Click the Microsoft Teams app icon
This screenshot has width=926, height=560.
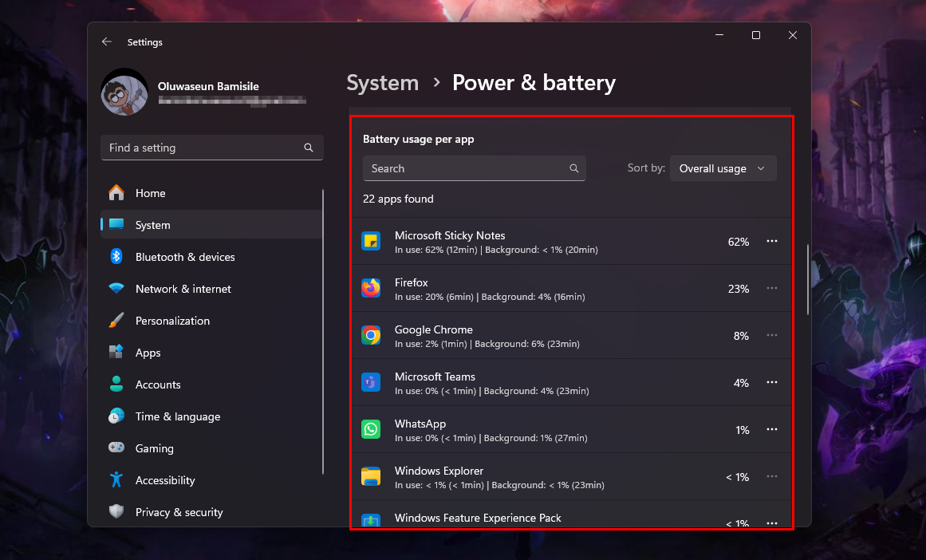[371, 382]
